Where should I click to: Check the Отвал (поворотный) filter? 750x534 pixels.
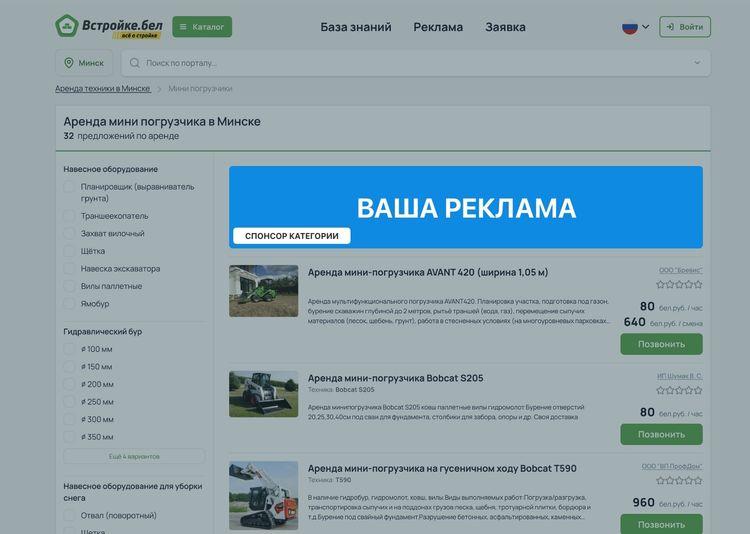point(69,515)
